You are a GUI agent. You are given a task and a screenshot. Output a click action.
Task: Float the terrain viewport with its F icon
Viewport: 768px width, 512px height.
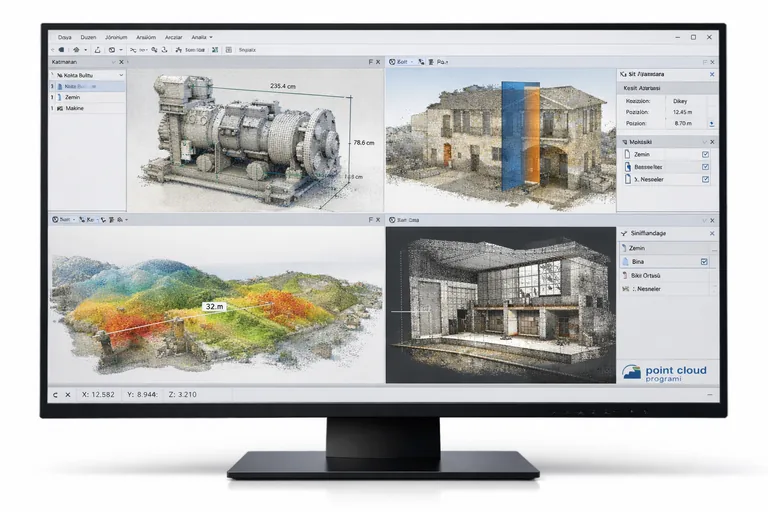[x=370, y=220]
